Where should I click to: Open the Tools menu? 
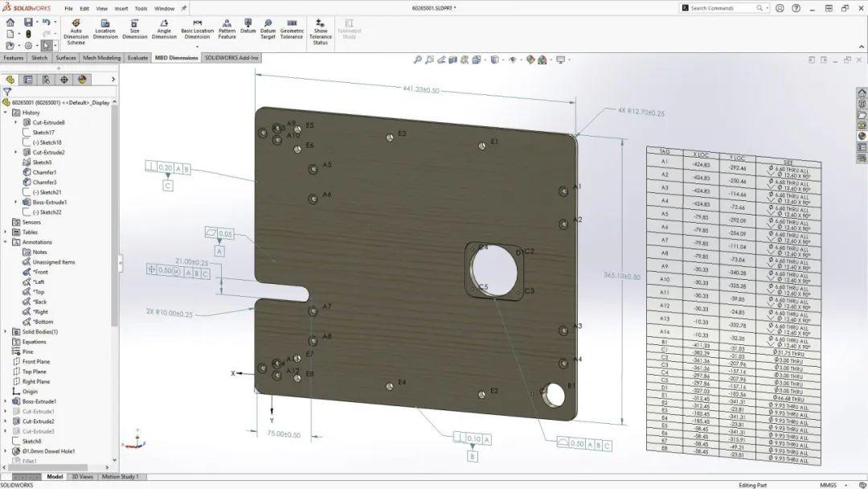click(x=141, y=8)
